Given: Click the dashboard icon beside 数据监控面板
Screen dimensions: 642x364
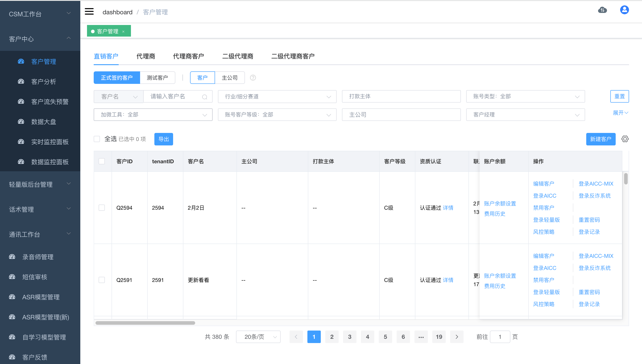Looking at the screenshot, I should 21,161.
